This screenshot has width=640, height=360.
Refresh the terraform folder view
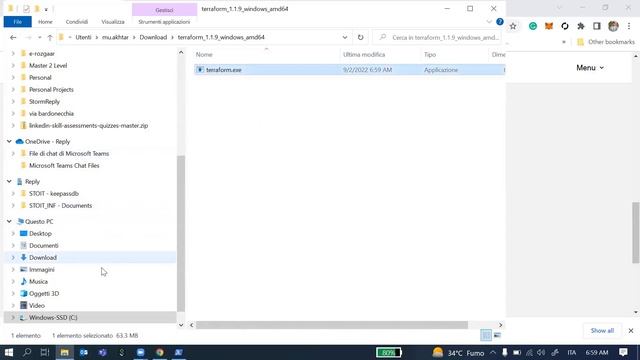pyautogui.click(x=360, y=37)
